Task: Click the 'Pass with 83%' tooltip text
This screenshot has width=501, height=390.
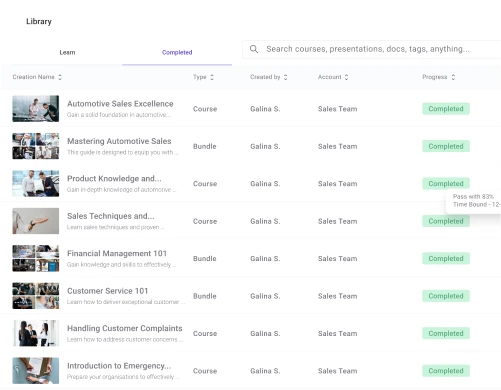Action: pyautogui.click(x=473, y=196)
